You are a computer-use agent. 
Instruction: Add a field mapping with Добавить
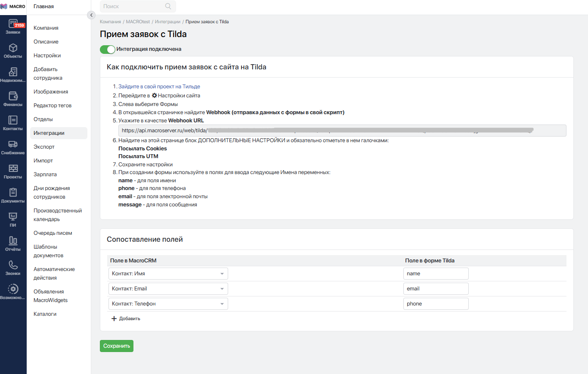[x=126, y=319]
